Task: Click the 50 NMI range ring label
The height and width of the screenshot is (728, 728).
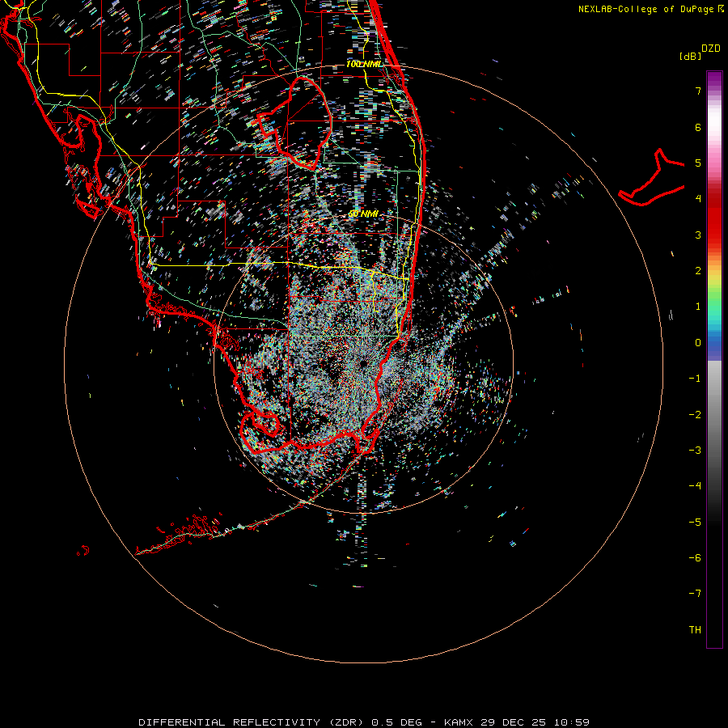Action: coord(363,214)
